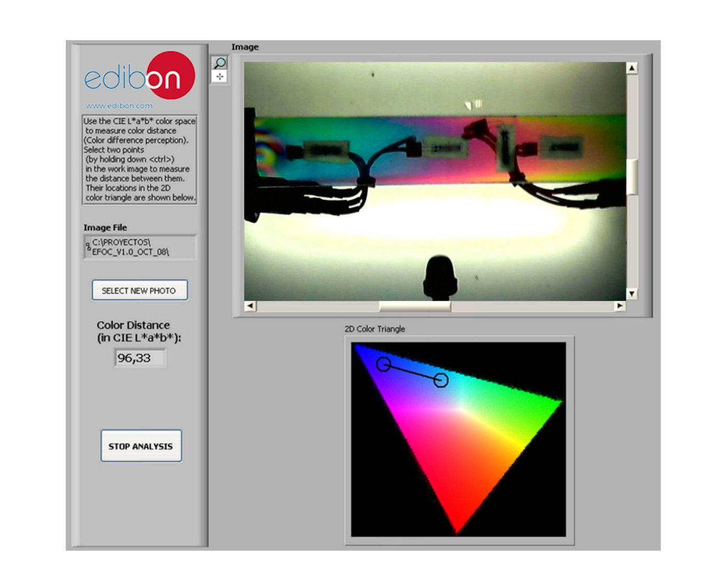Click the instruction text box about CIE L*a*b*
The height and width of the screenshot is (588, 728).
tap(140, 159)
